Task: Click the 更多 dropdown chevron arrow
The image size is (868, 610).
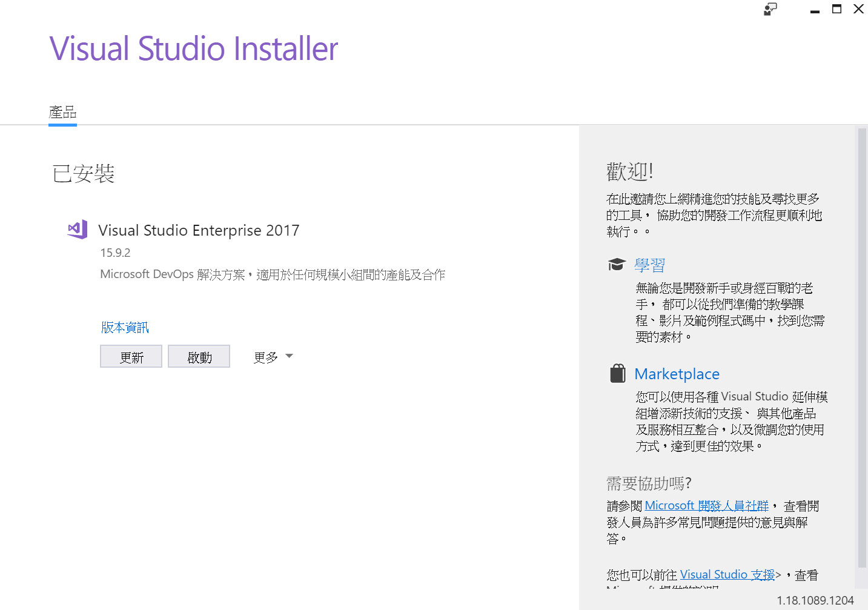Action: [289, 357]
